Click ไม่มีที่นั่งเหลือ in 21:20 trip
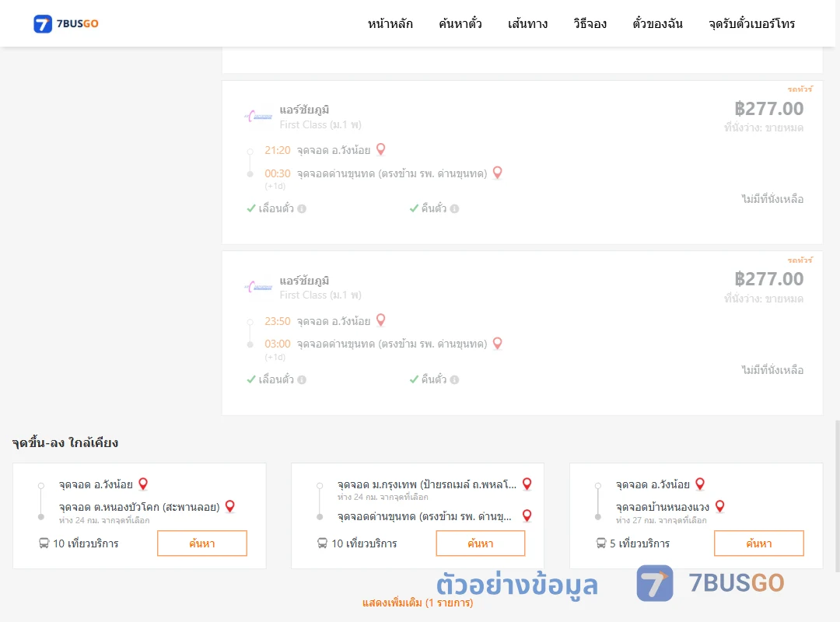Viewport: 840px width, 622px height. click(772, 199)
